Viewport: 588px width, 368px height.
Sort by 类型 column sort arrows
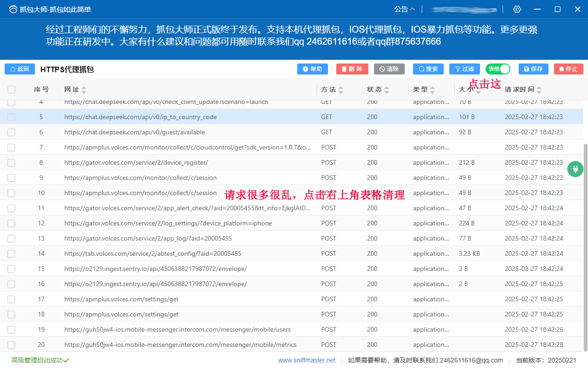[x=432, y=90]
